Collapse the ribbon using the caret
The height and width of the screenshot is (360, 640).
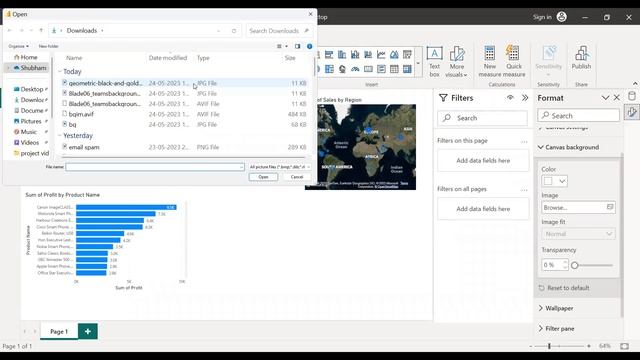[x=635, y=84]
